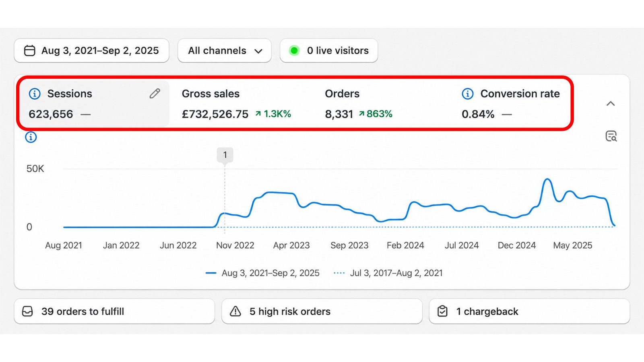644x362 pixels.
Task: Toggle the Jul 3, 2017–Aug 2, 2021 legend series
Action: pos(388,273)
